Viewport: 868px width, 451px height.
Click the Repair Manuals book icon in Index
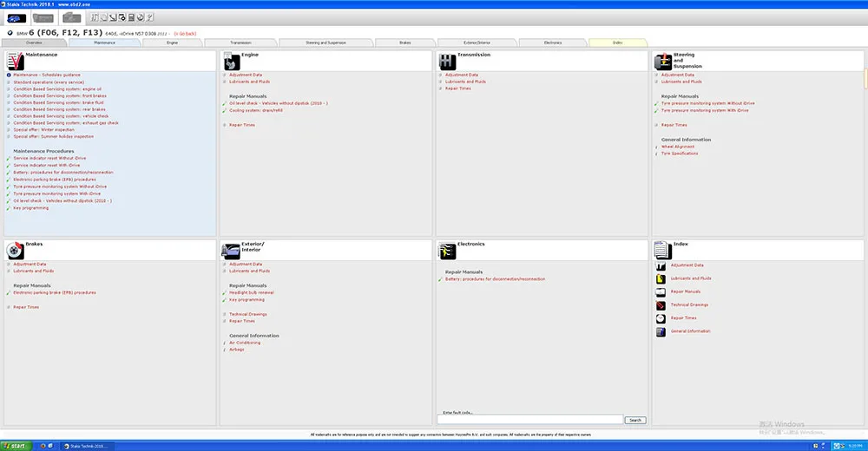click(x=661, y=292)
